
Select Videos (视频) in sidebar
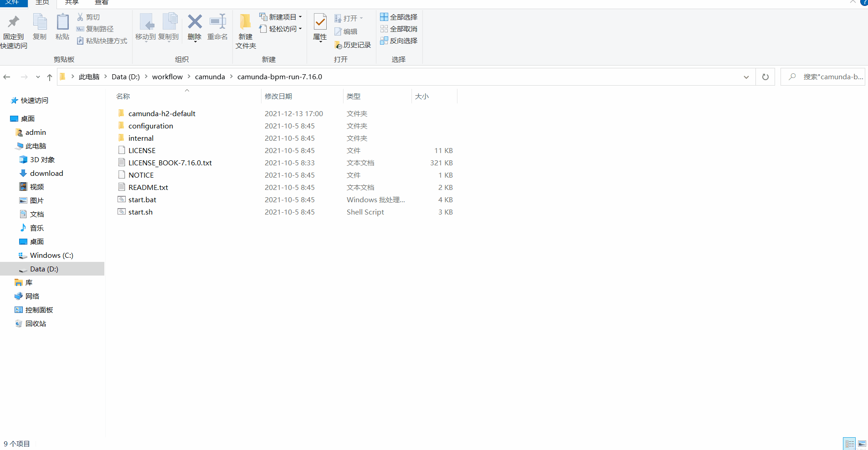[32, 187]
